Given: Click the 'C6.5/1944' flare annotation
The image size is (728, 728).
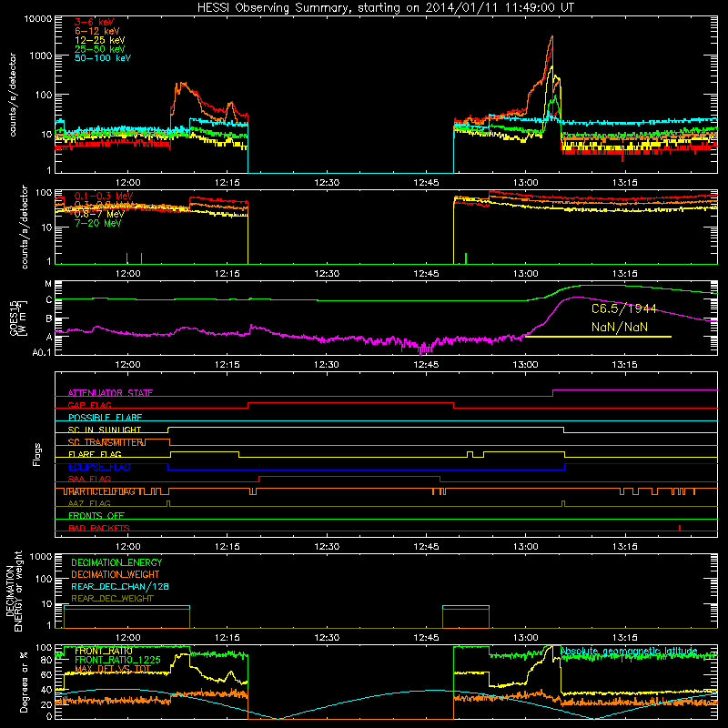Looking at the screenshot, I should pyautogui.click(x=624, y=308).
